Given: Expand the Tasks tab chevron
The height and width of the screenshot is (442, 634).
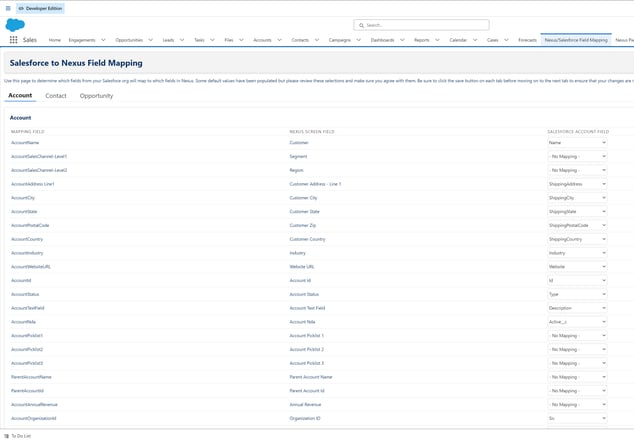Looking at the screenshot, I should (212, 40).
